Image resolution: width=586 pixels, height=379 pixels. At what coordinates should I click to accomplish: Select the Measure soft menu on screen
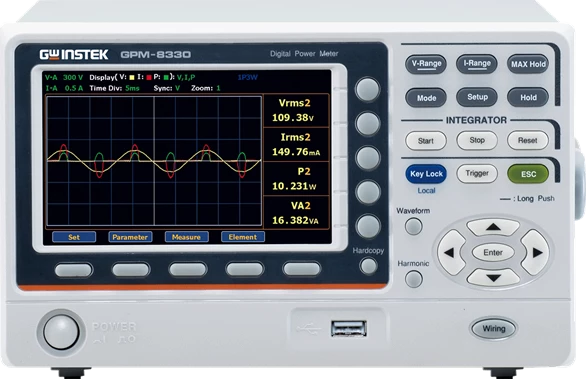click(186, 237)
